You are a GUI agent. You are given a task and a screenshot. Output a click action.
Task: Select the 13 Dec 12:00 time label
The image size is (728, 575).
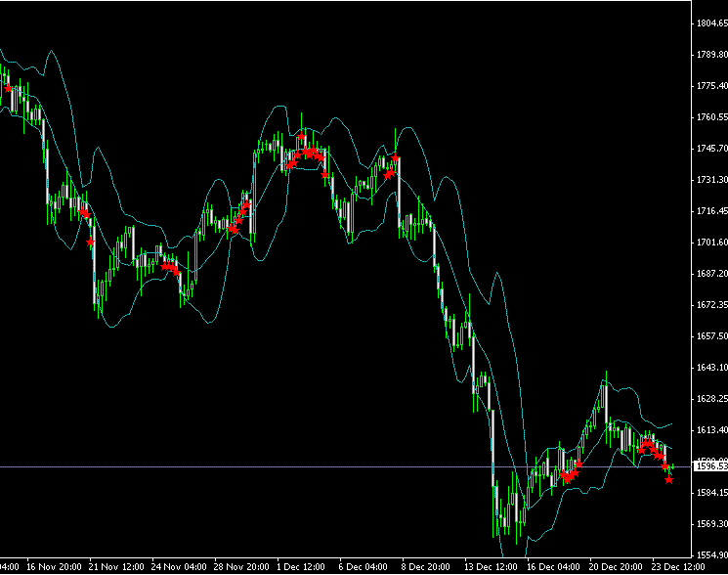point(492,567)
